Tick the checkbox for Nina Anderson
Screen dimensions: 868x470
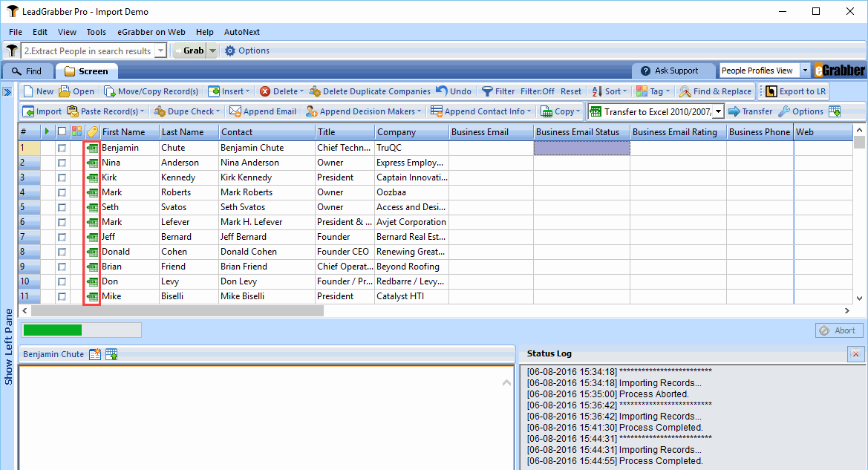coord(62,163)
